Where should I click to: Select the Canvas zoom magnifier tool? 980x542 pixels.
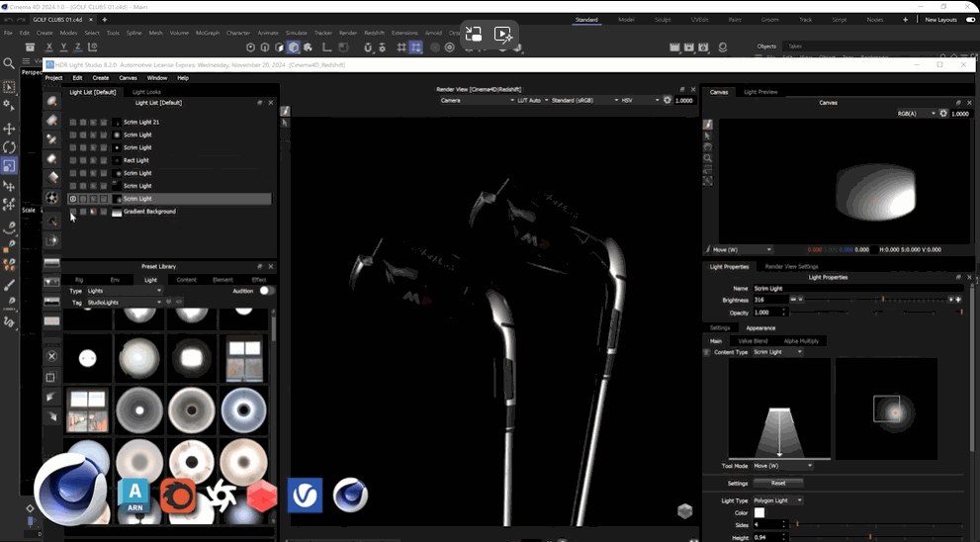pos(708,158)
